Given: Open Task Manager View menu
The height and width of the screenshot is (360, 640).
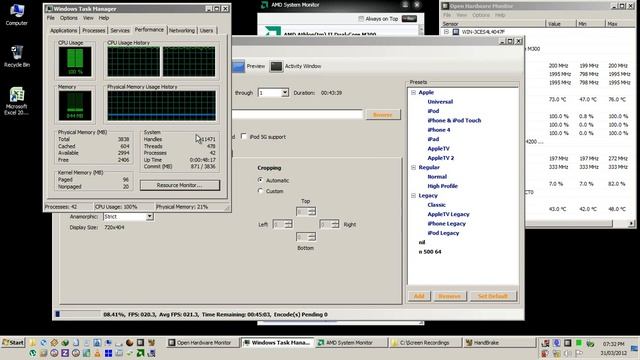Looking at the screenshot, I should 88,18.
